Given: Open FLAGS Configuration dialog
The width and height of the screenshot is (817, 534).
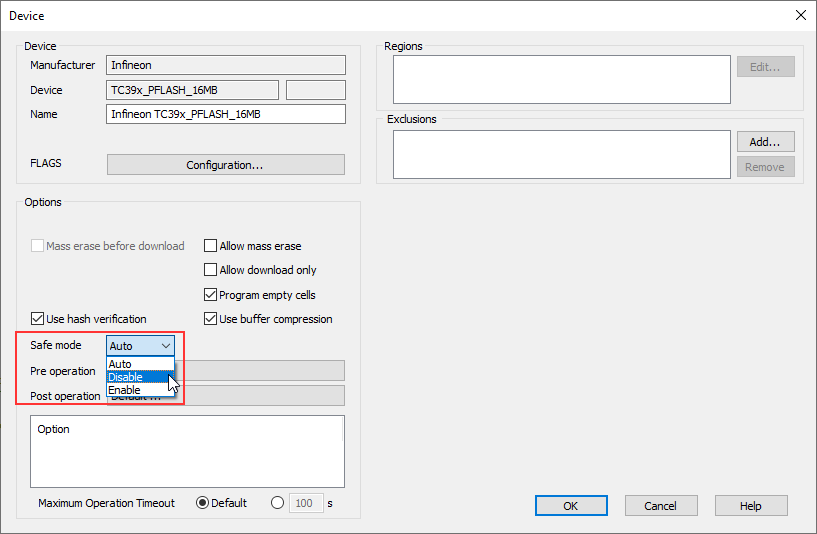Looking at the screenshot, I should point(225,165).
